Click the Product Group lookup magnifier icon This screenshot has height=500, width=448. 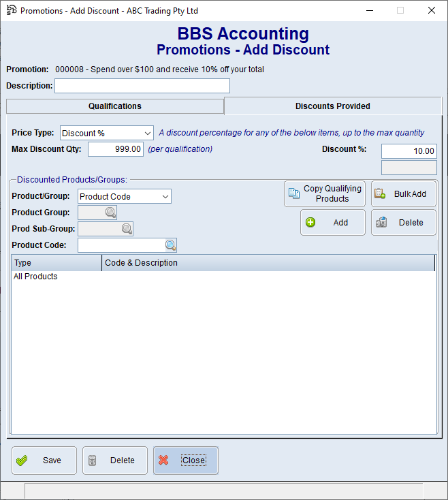pos(110,213)
